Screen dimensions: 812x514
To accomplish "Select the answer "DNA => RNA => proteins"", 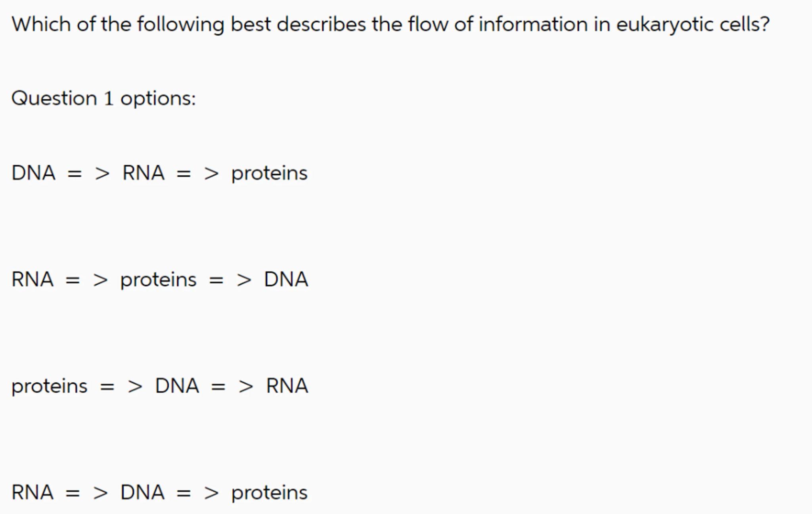I will pyautogui.click(x=159, y=173).
